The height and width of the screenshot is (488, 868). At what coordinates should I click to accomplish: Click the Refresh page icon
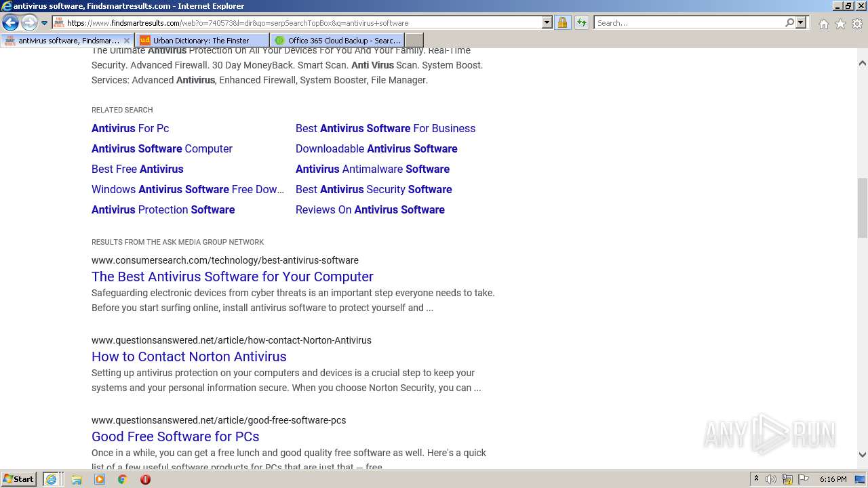point(582,23)
